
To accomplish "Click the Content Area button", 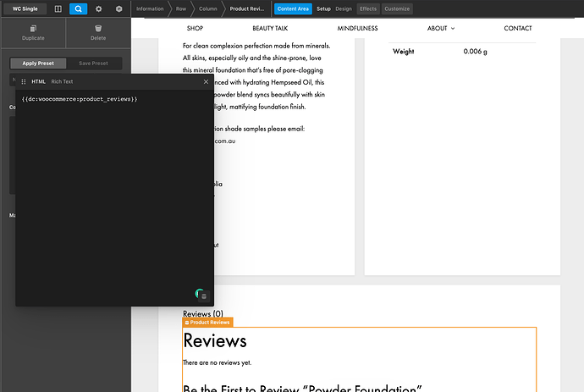I will (x=293, y=8).
